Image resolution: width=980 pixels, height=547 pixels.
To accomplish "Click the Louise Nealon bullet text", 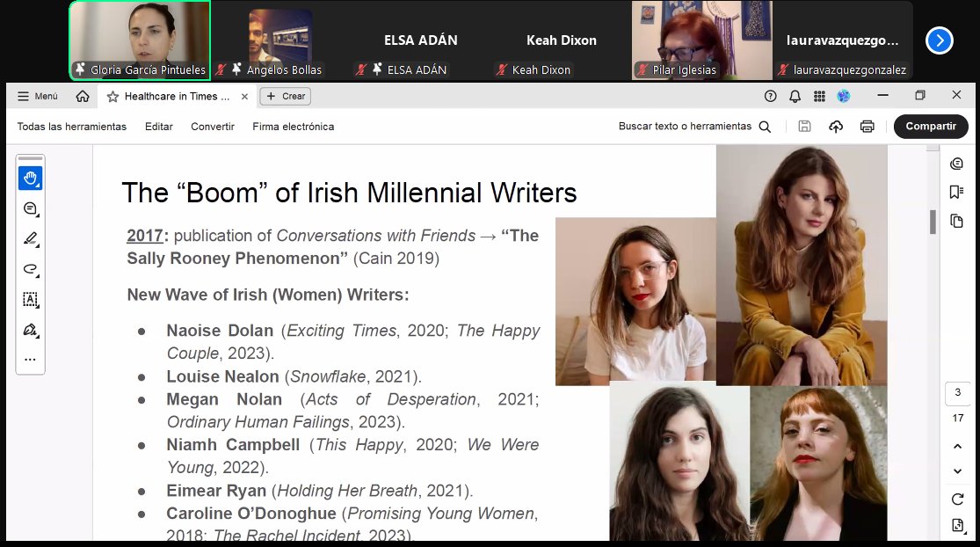I will (x=294, y=376).
